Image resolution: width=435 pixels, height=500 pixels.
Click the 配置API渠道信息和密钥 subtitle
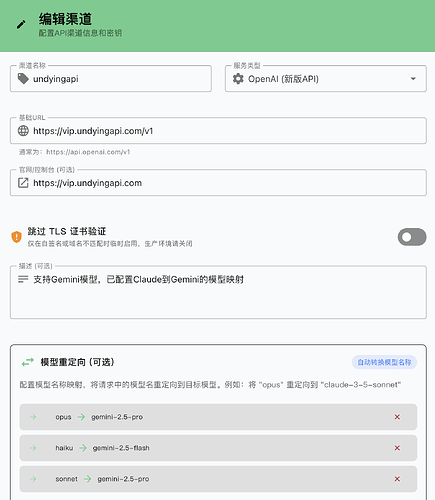coord(80,33)
